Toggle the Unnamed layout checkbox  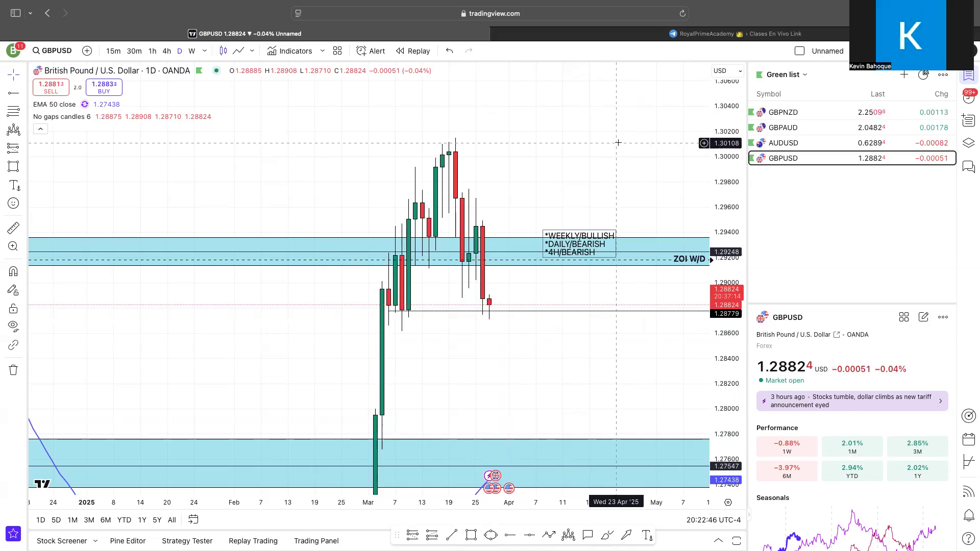(x=800, y=51)
